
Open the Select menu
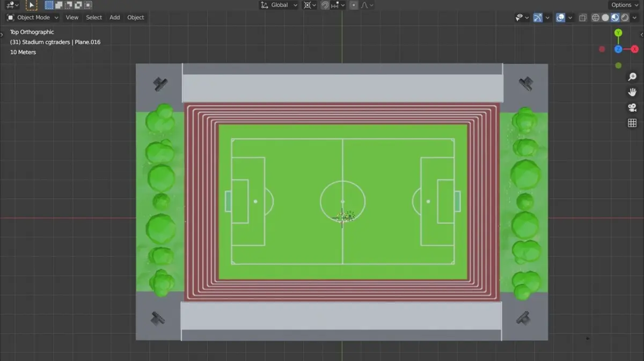(x=94, y=17)
